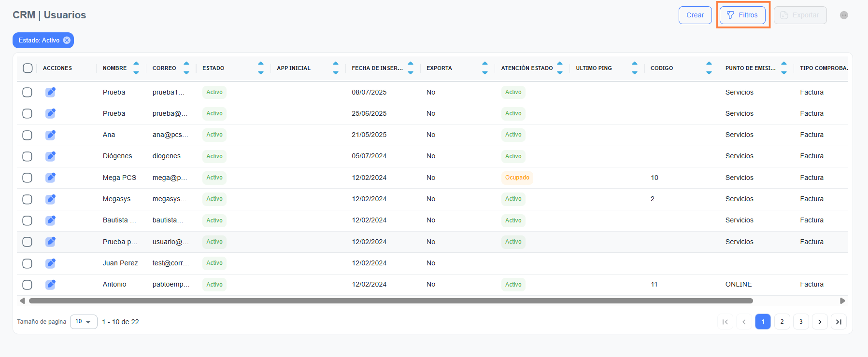
Task: Open the more options ellipsis icon
Action: (x=844, y=15)
